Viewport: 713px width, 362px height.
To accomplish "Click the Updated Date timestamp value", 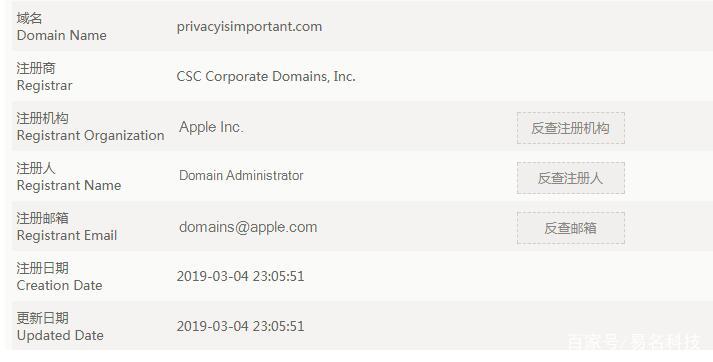I will tap(240, 326).
